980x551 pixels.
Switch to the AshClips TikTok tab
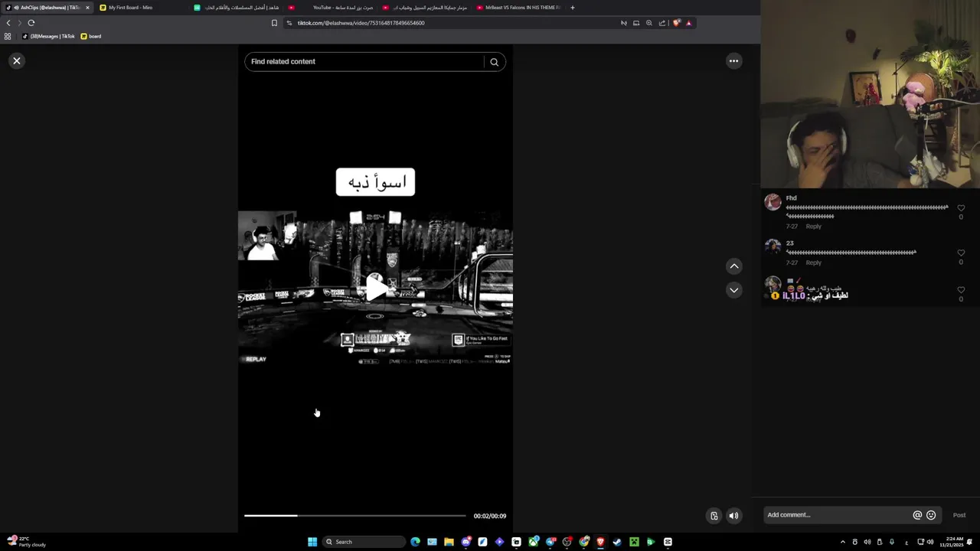click(x=46, y=8)
